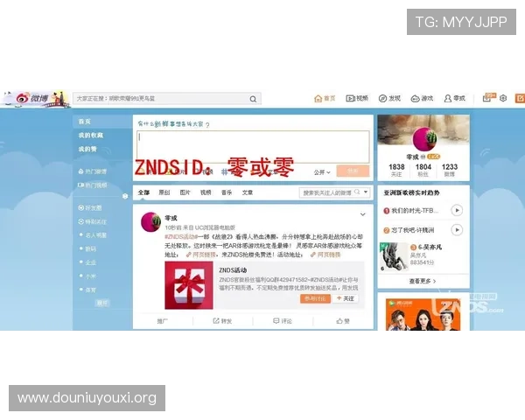Click the profile card cactus avatar
Screen dimensions: 525x420
click(x=423, y=139)
